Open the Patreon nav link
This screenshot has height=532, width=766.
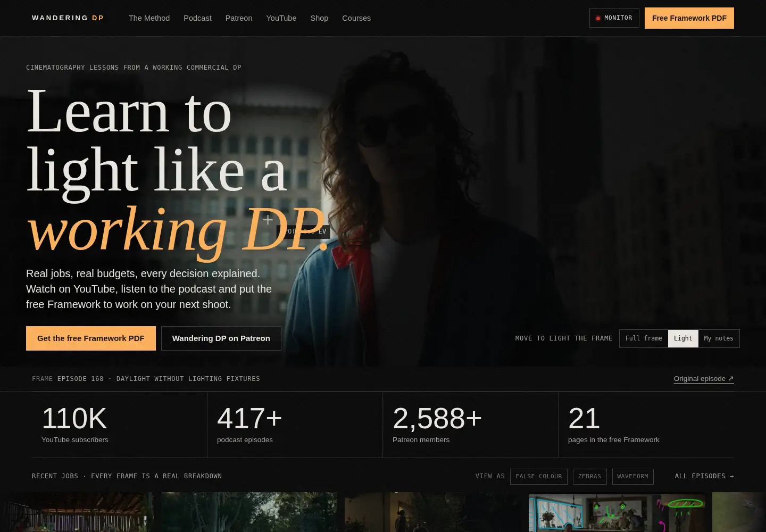[239, 18]
